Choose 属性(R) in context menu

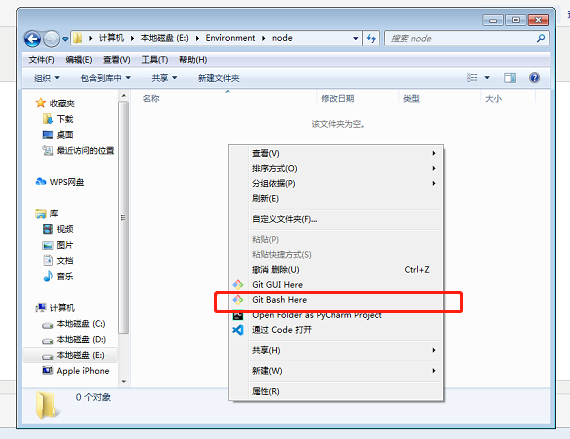[335, 391]
